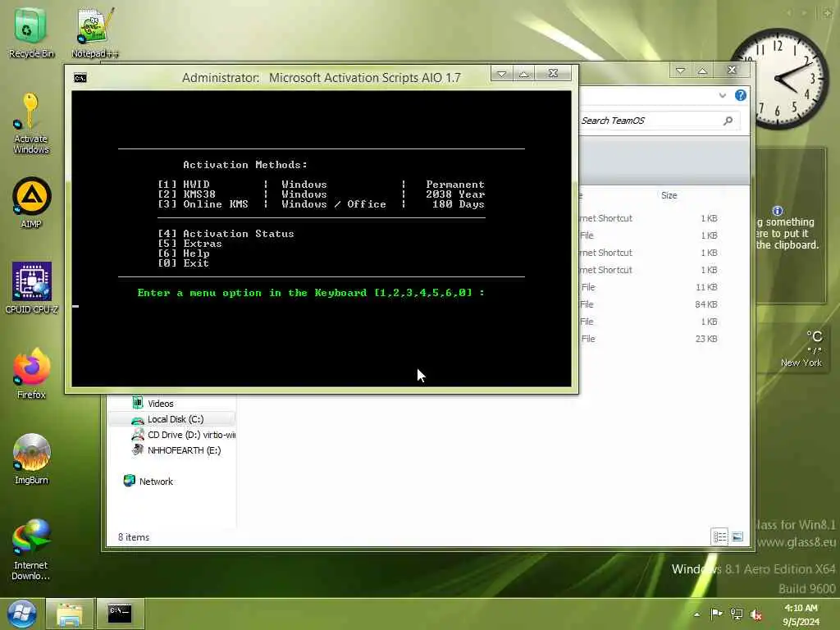Expand the Explorer ribbon chevron
840x630 pixels.
coord(722,95)
